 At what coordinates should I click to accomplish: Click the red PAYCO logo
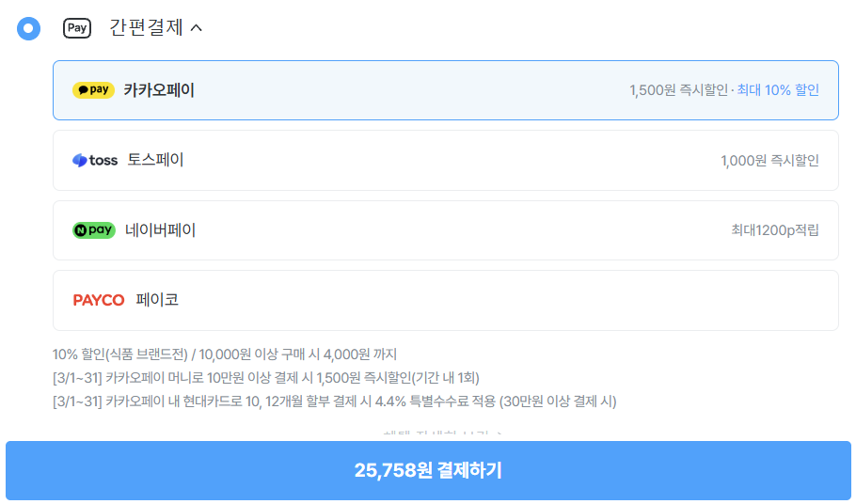point(99,300)
